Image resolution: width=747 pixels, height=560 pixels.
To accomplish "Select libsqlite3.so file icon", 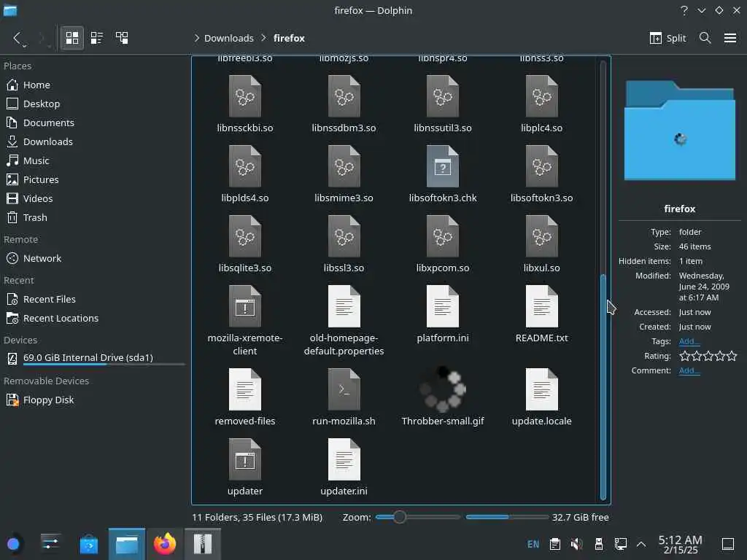I will 245,236.
